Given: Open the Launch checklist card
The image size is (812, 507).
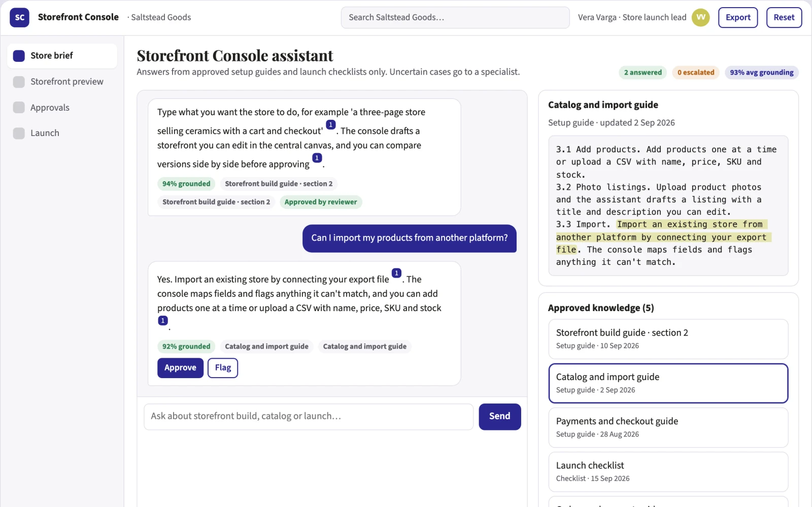Looking at the screenshot, I should click(668, 471).
